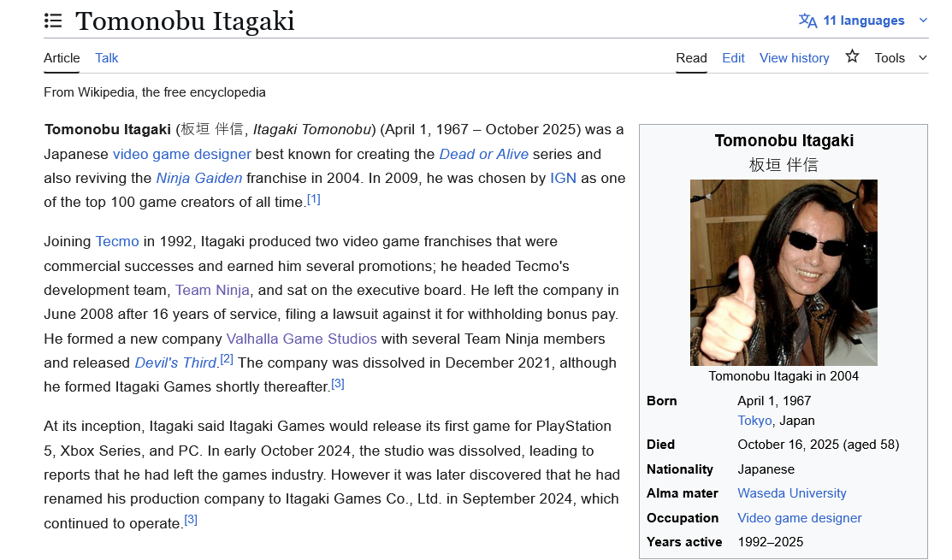The width and height of the screenshot is (952, 560).
Task: Click the 'Died' label in infobox
Action: tap(660, 445)
